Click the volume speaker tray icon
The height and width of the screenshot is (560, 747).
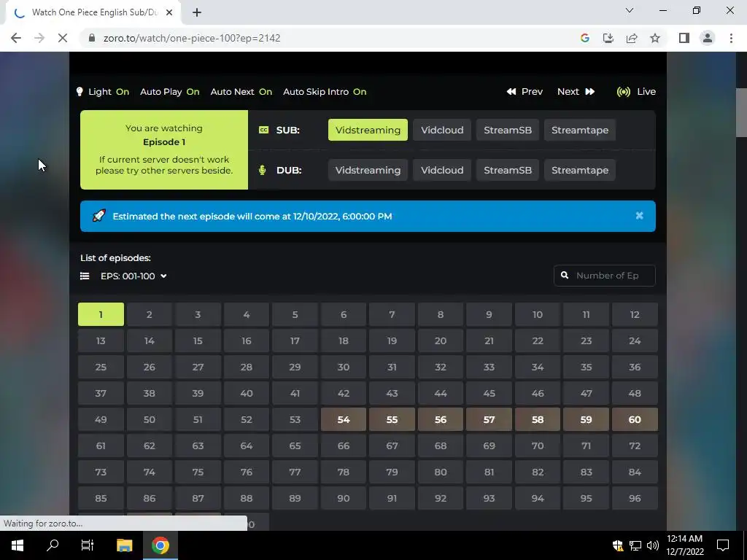coord(653,545)
